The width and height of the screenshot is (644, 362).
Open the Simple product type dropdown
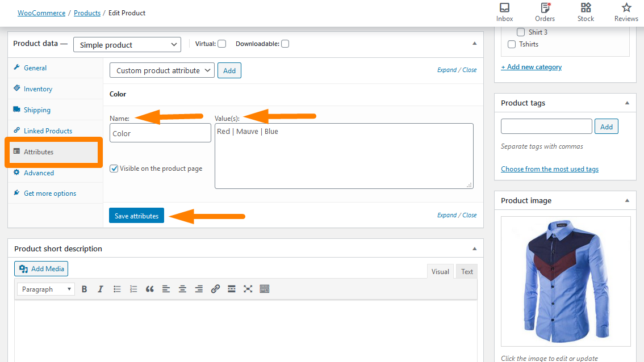pos(127,45)
